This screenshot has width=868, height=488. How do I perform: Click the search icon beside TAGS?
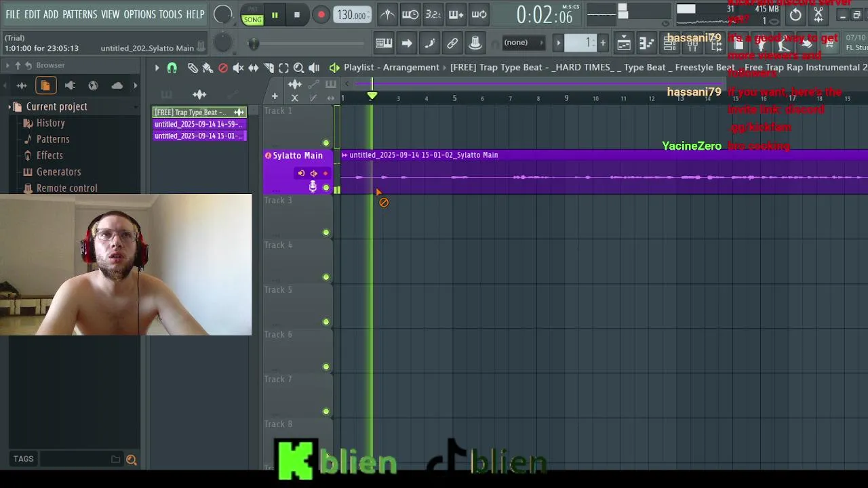(x=131, y=460)
